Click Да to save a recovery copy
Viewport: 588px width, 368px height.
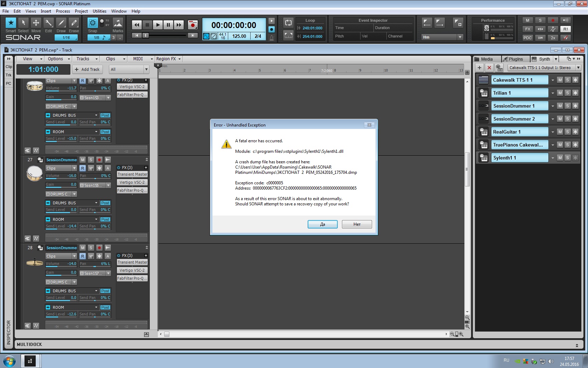[x=323, y=224]
